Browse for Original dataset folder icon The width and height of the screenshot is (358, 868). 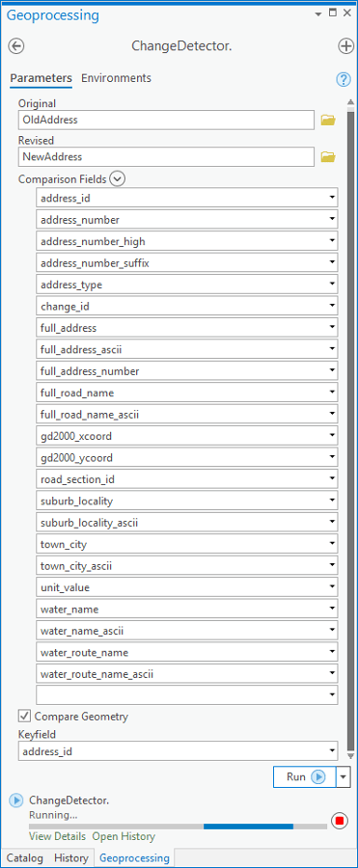(x=329, y=120)
